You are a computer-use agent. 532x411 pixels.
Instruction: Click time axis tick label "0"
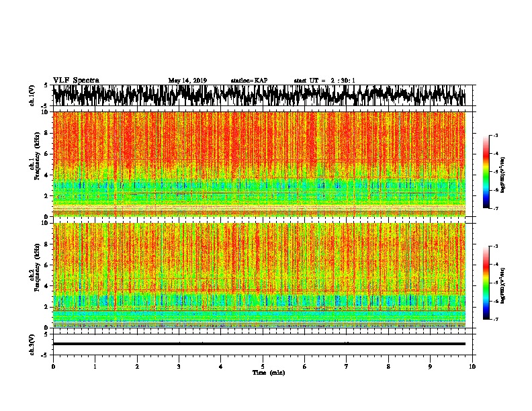[x=53, y=366]
